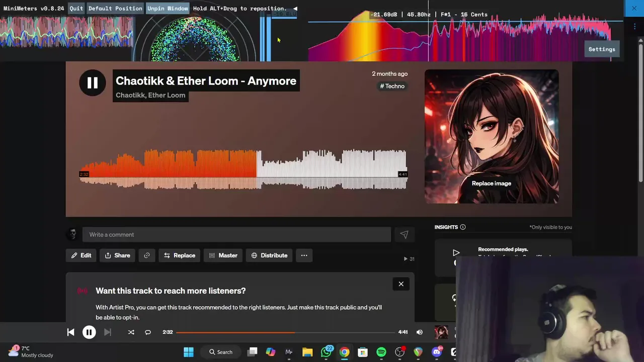Open the browser three-dot menu

click(x=634, y=26)
